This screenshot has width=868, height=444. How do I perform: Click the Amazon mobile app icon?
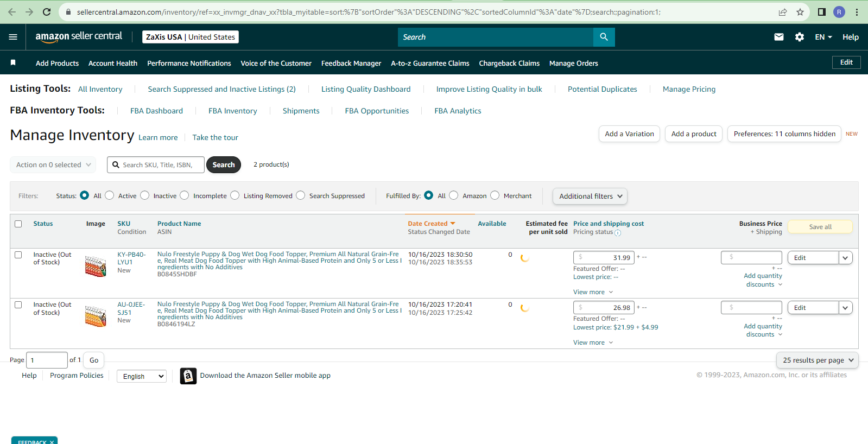pyautogui.click(x=188, y=376)
